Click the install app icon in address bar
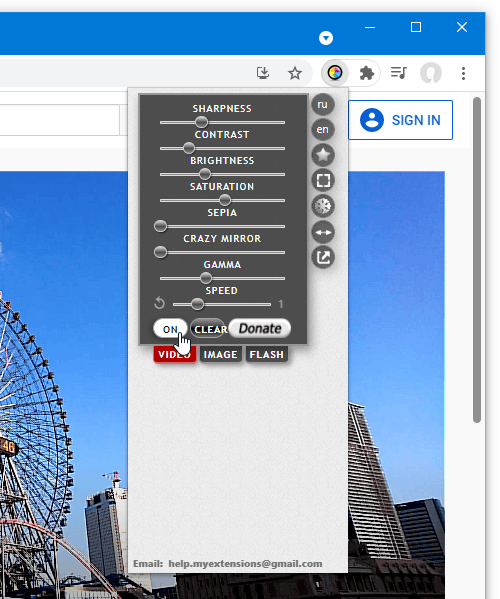Image resolution: width=500 pixels, height=599 pixels. (263, 73)
